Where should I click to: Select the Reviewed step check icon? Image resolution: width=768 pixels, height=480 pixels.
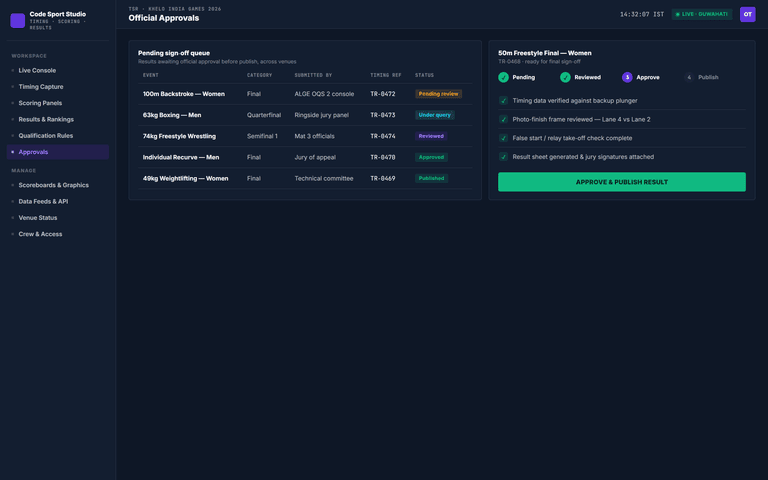[x=565, y=77]
